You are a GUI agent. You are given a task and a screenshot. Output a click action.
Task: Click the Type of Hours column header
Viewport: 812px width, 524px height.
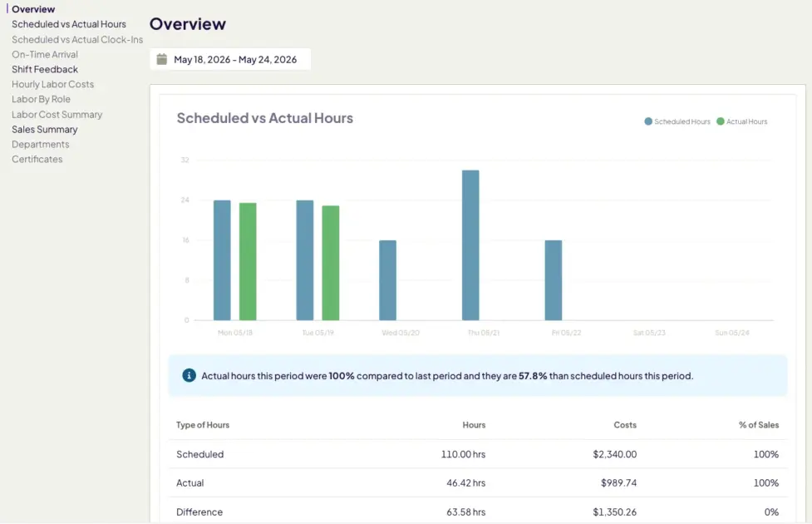(x=203, y=425)
